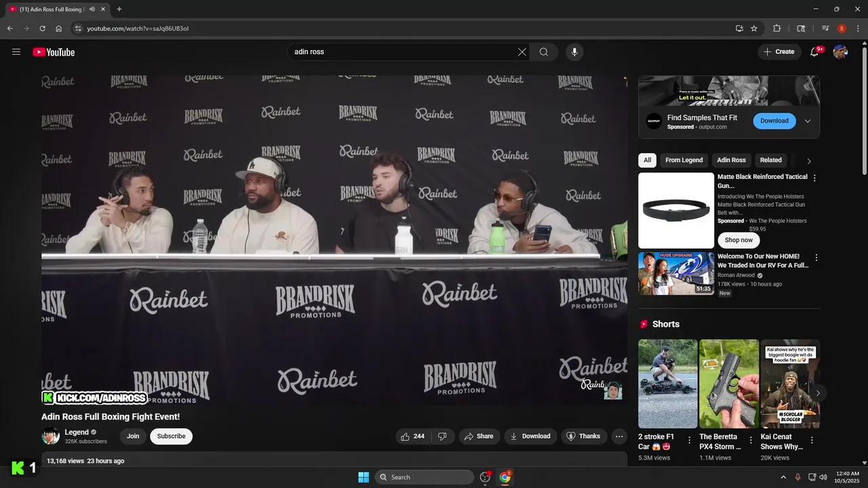The height and width of the screenshot is (488, 868).
Task: Show more filter chips with arrow
Action: pyautogui.click(x=808, y=161)
